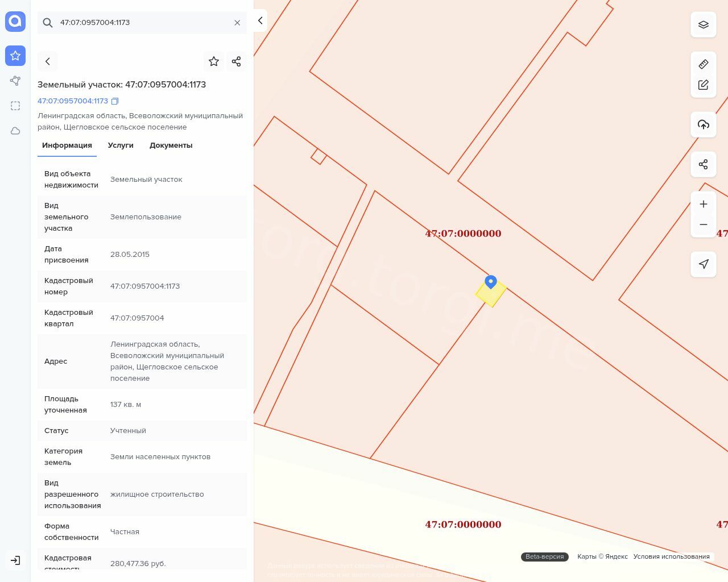
Task: Clear the search field text
Action: [x=237, y=23]
